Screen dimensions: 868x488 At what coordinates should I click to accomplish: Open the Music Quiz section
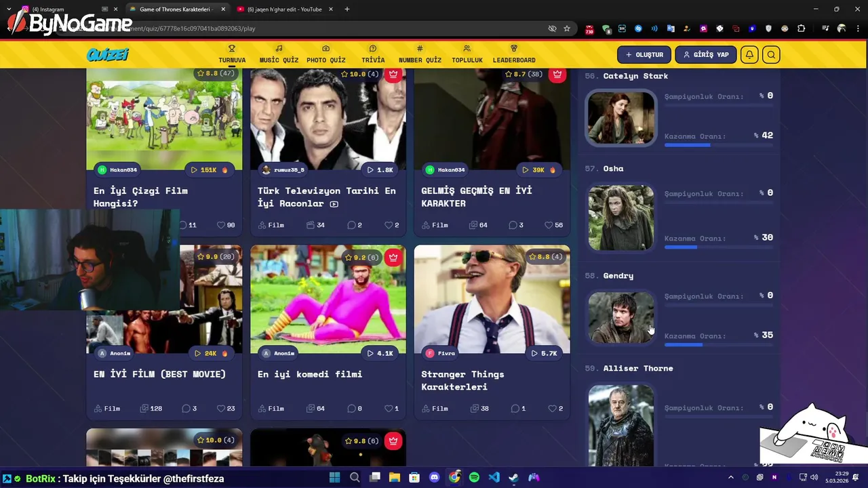(279, 54)
